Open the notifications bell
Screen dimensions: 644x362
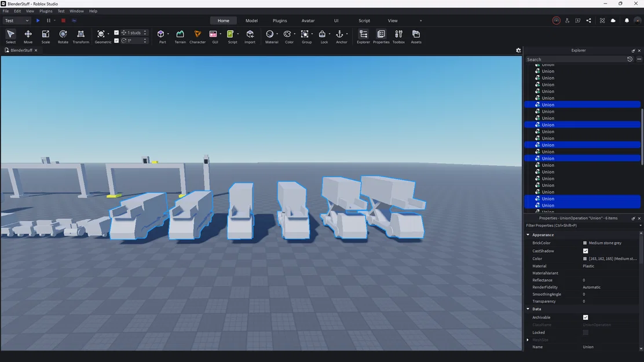point(627,20)
